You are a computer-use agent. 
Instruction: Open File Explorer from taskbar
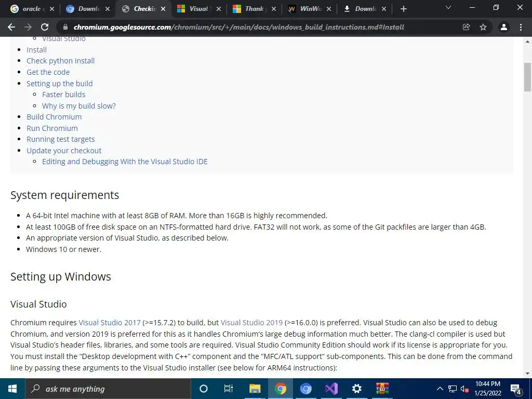click(255, 389)
